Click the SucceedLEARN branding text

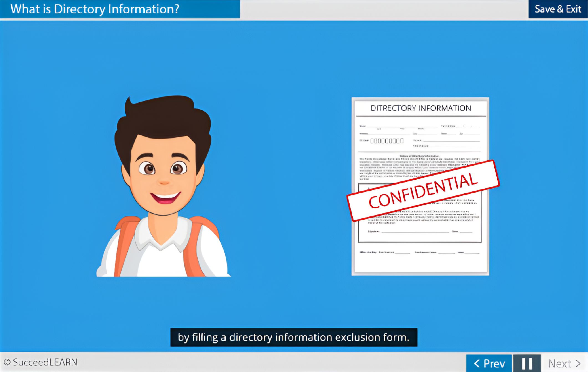pyautogui.click(x=45, y=362)
